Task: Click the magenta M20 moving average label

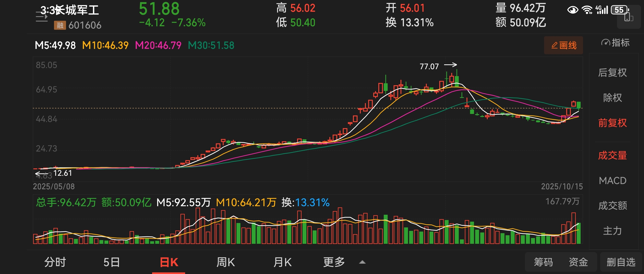Action: coord(158,45)
